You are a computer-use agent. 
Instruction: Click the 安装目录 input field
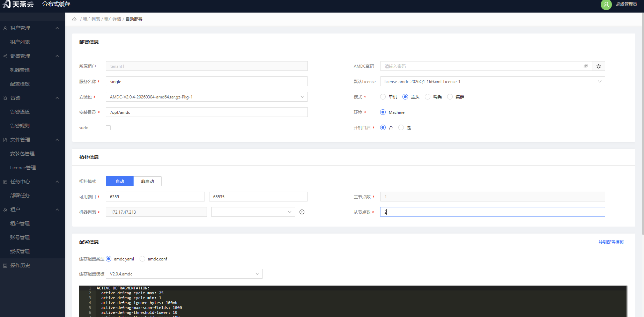[x=207, y=112]
